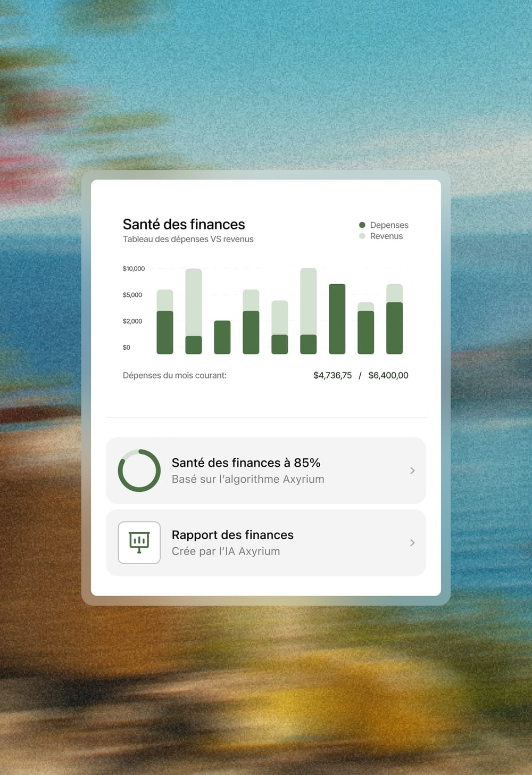Click the $10,000 axis label
Screen dimensions: 532x775
134,268
